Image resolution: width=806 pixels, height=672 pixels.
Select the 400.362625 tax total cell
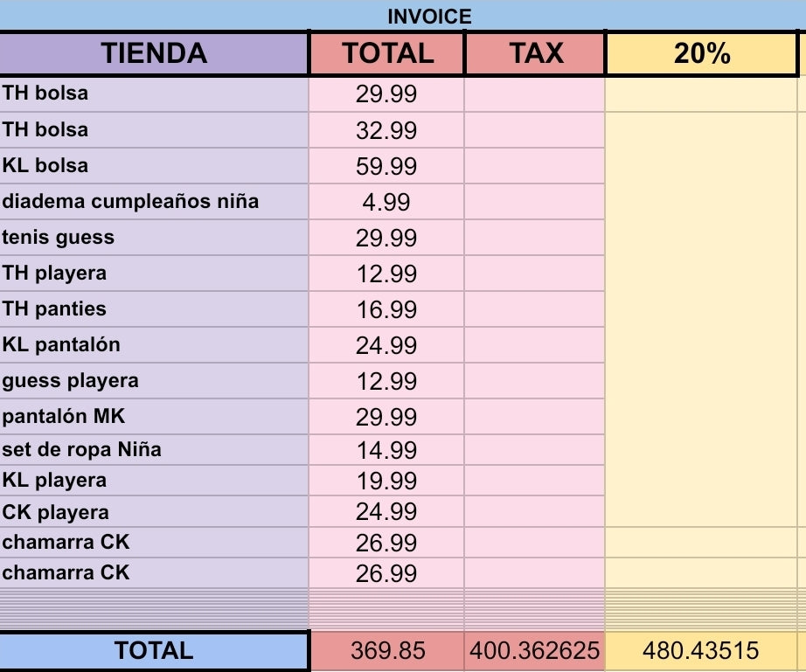(x=535, y=651)
